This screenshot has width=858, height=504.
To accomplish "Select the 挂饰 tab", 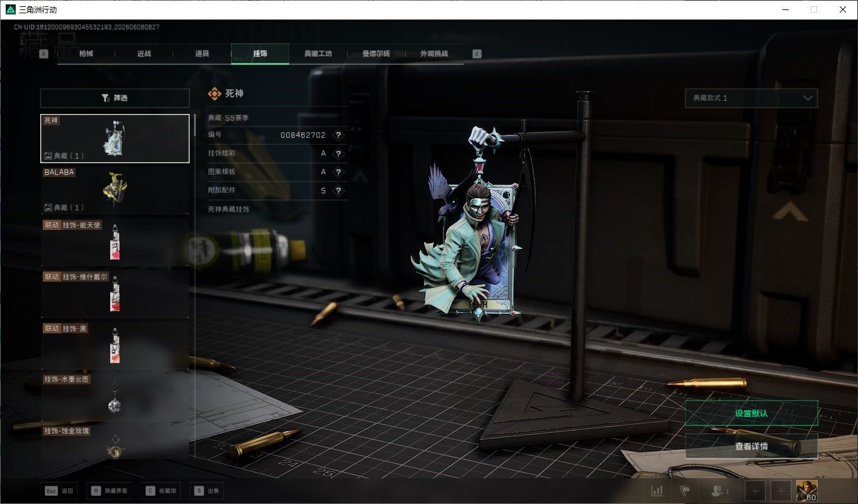I will point(260,54).
